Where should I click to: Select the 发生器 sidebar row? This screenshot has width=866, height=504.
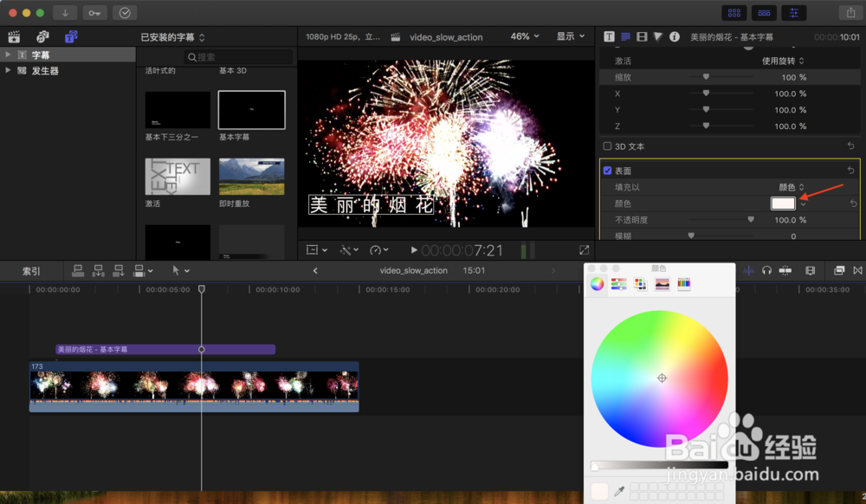click(68, 71)
